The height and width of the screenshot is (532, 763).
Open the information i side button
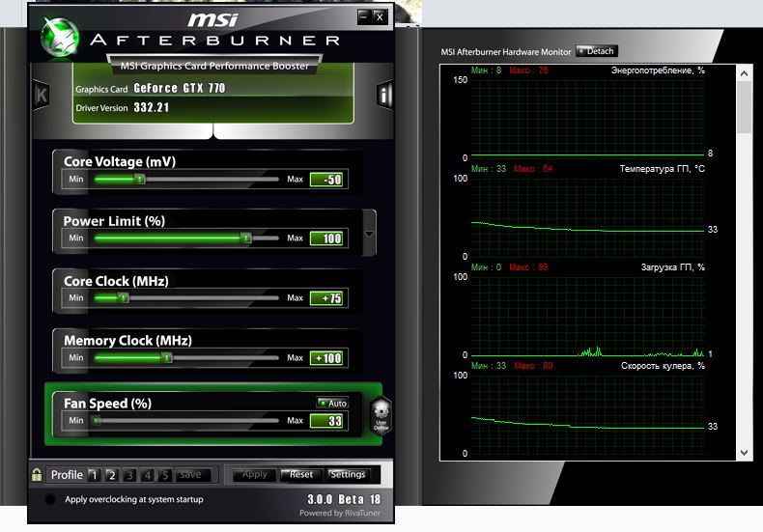pos(384,95)
